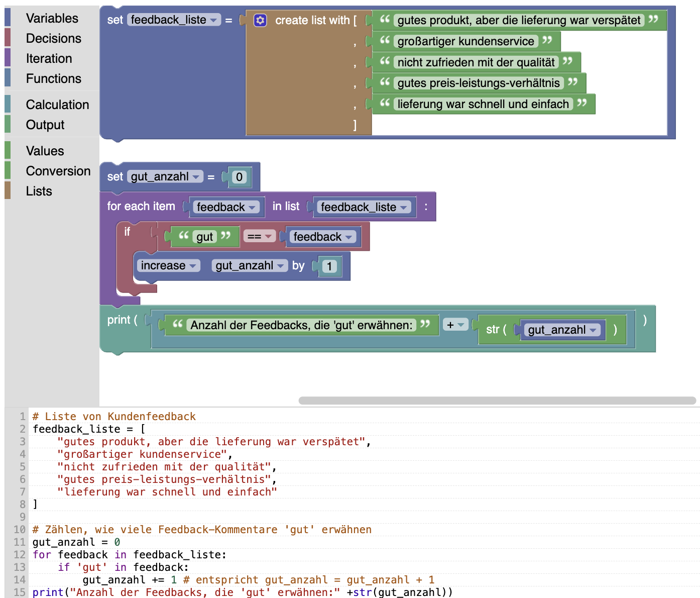700x598 pixels.
Task: Open the Functions toolbox category
Action: tap(53, 78)
